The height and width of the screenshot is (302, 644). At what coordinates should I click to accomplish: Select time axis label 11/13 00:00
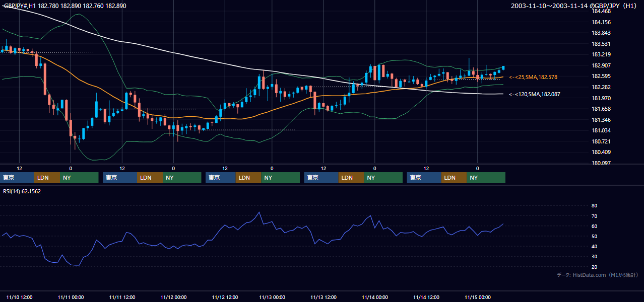tap(272, 297)
